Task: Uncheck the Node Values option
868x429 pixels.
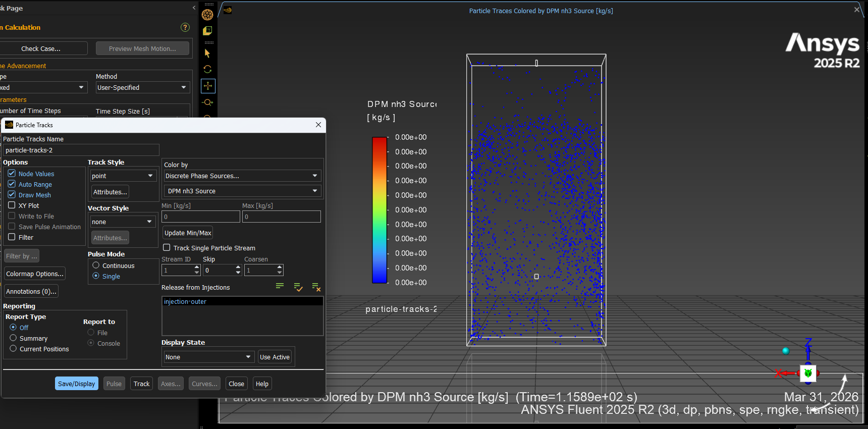Action: pos(12,173)
